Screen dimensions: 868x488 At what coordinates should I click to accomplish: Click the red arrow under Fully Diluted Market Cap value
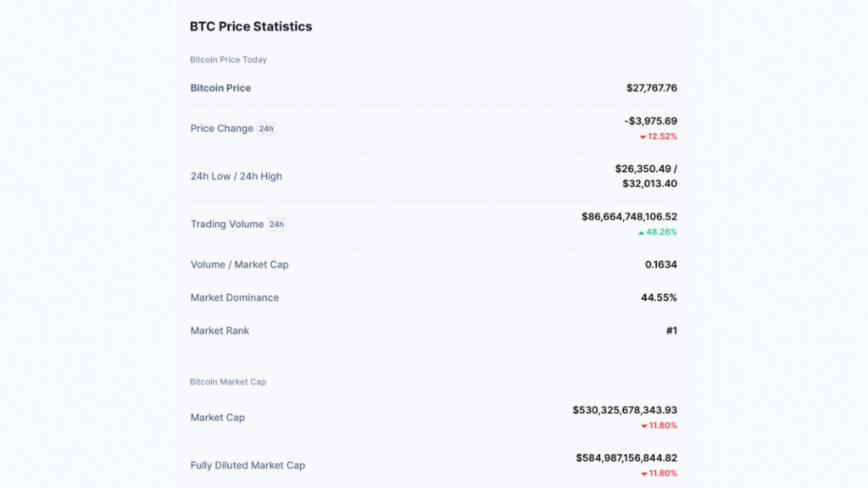(x=644, y=474)
